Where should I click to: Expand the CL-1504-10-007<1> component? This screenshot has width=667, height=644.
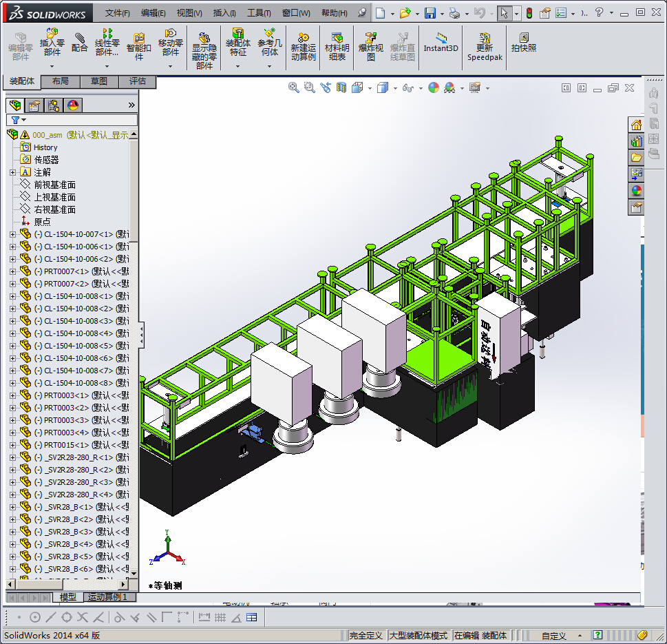click(x=13, y=234)
